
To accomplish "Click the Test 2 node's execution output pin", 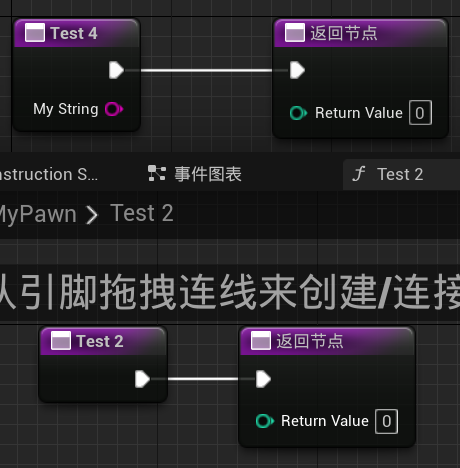I will (142, 379).
